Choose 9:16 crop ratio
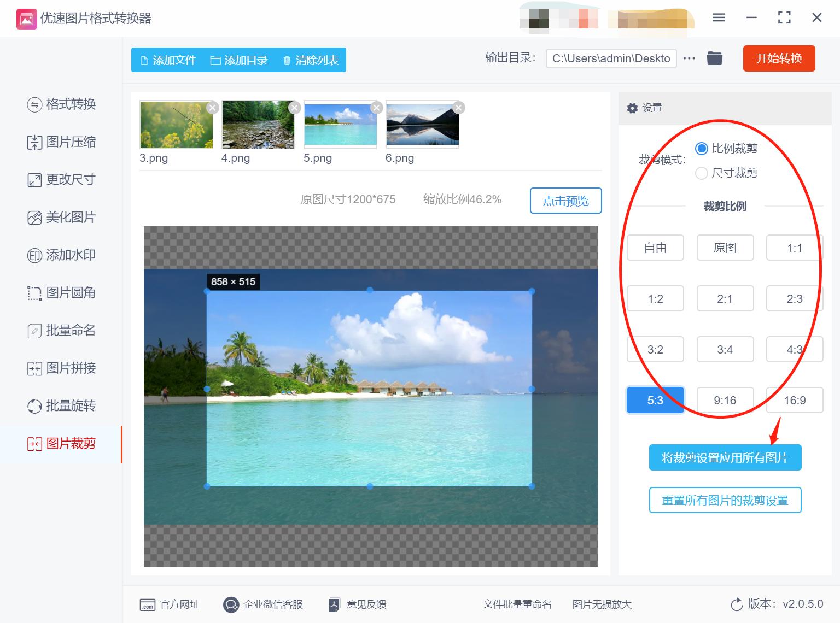The width and height of the screenshot is (840, 623). (725, 400)
